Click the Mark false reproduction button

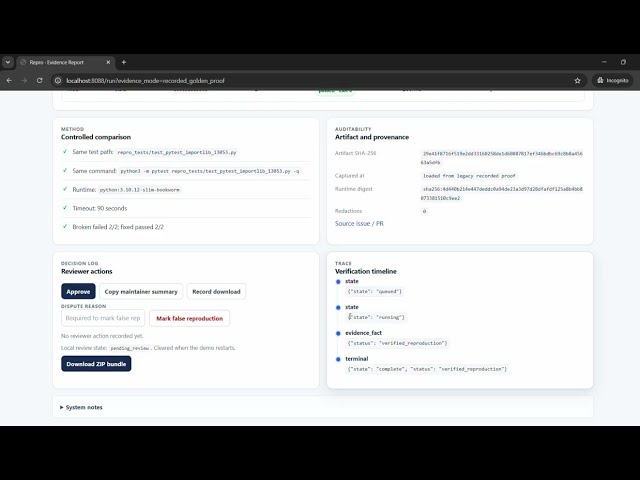coord(189,318)
